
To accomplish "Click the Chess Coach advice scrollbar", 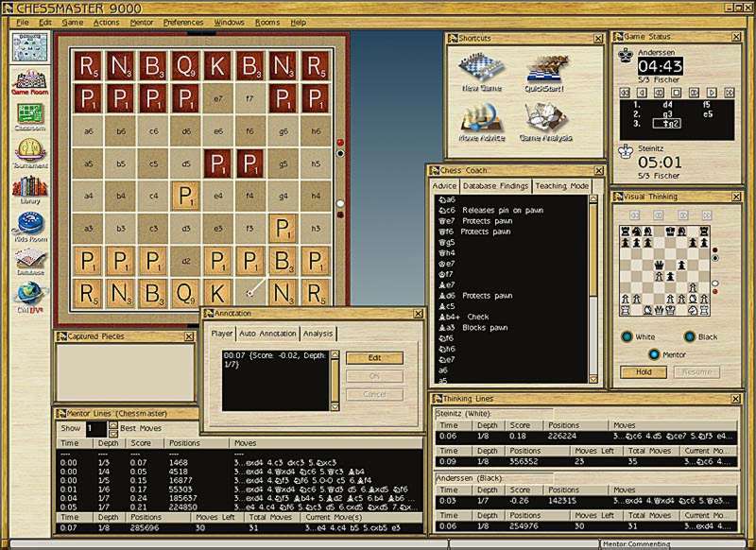I will (593, 289).
